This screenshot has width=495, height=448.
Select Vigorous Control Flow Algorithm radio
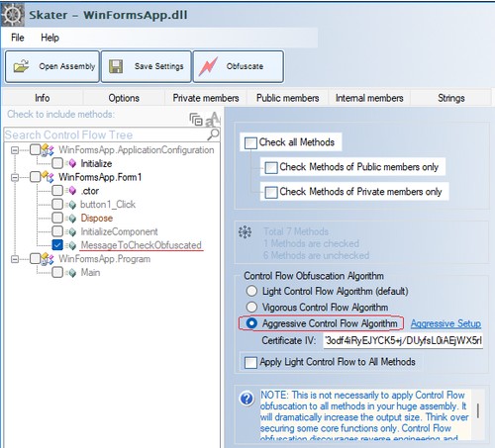pos(251,307)
